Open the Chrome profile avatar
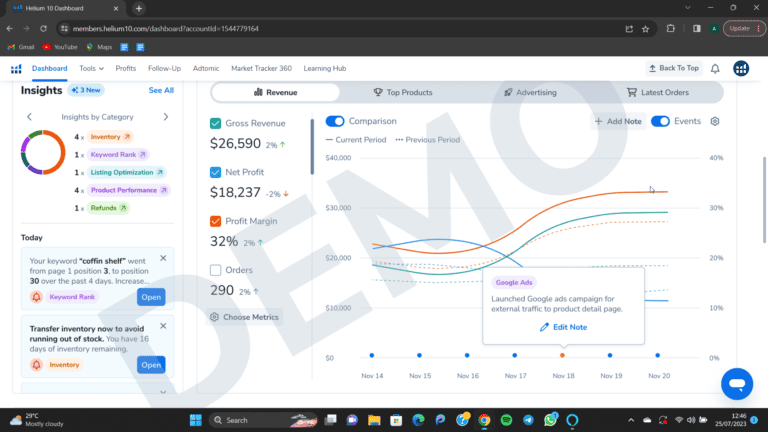 (x=714, y=29)
